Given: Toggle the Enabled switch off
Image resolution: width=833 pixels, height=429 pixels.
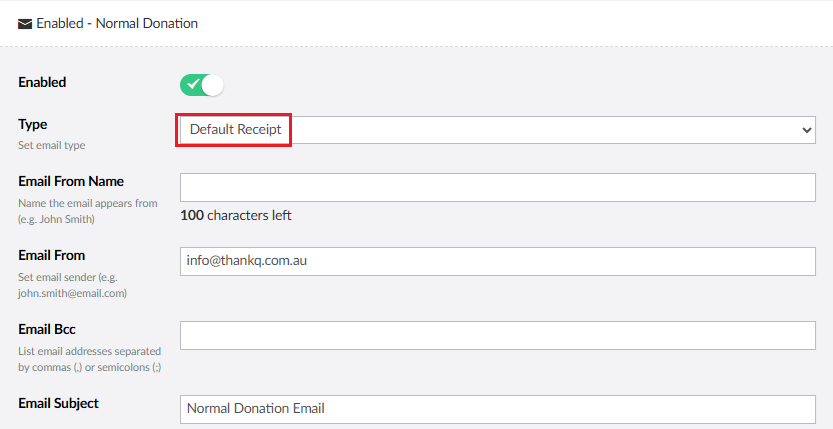Looking at the screenshot, I should (201, 85).
